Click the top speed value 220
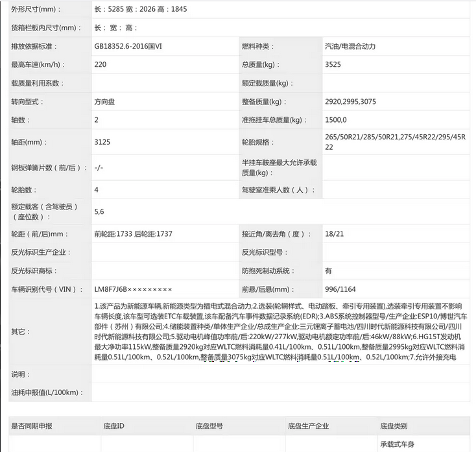The image size is (476, 452). pos(100,65)
